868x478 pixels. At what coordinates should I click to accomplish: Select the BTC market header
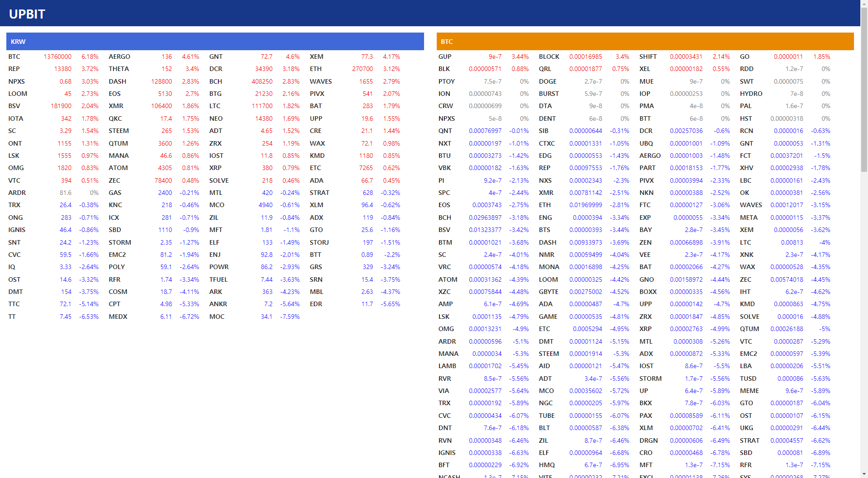point(645,41)
